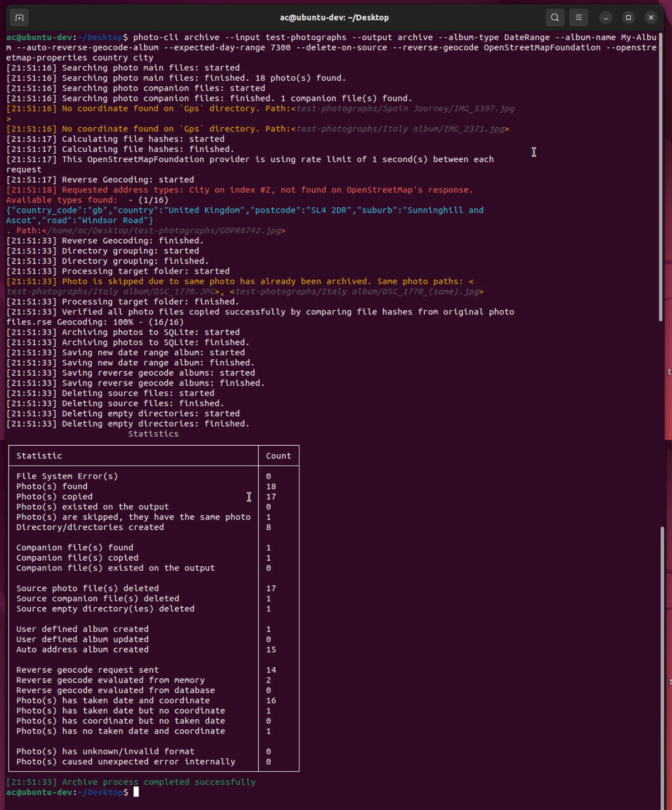This screenshot has height=810, width=672.
Task: Click count 14 for geocode requests sent
Action: tap(271, 670)
